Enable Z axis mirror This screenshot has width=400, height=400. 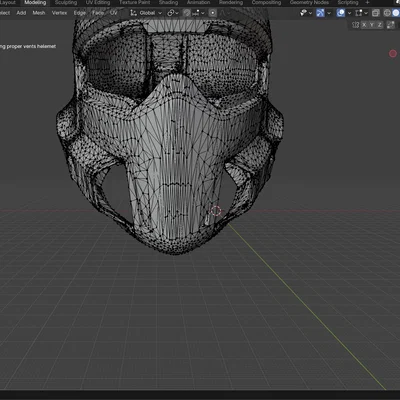[x=379, y=25]
